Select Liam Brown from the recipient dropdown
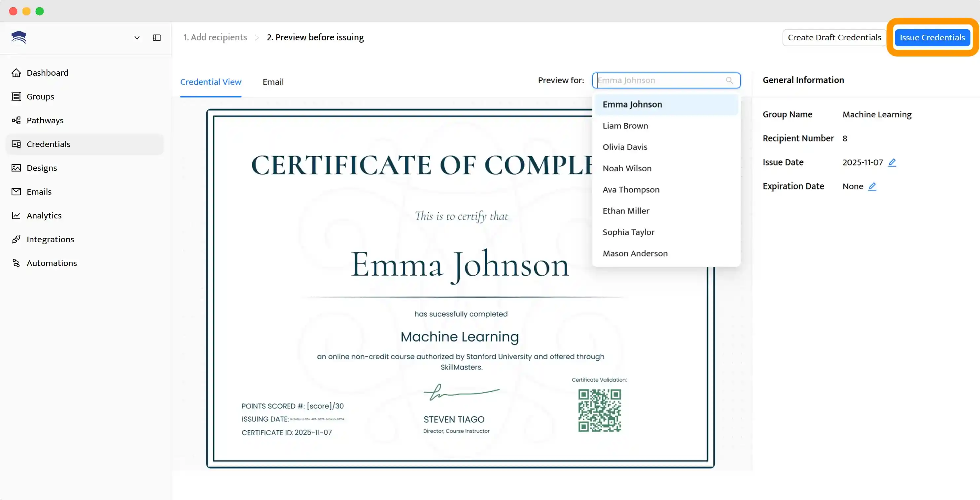 [x=625, y=126]
